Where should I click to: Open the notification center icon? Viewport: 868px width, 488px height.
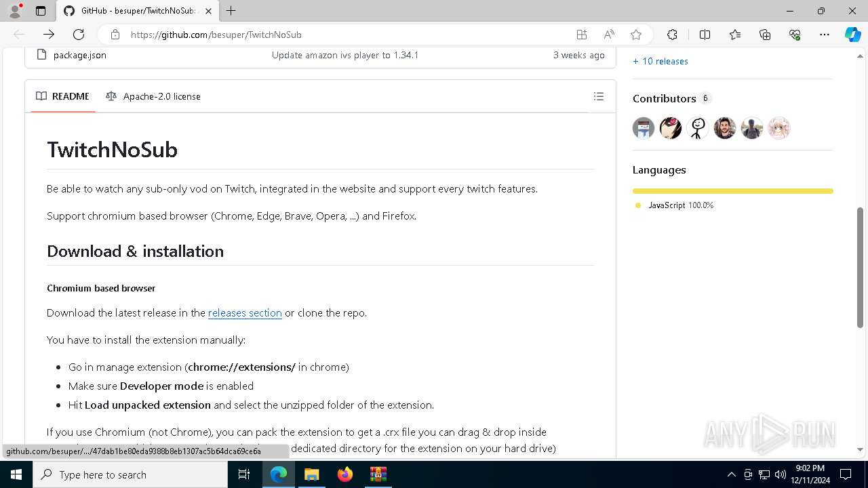tap(846, 474)
